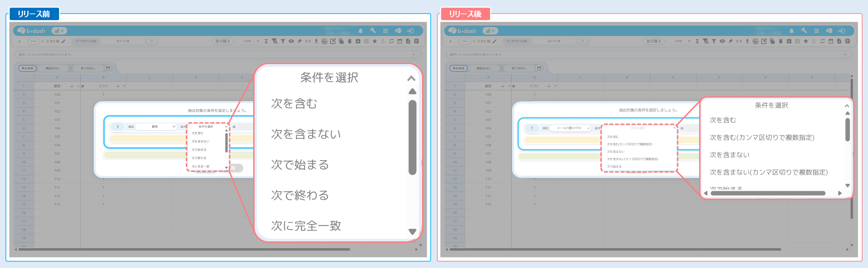
Task: Click the pin icon in リリース前 toolbar
Action: pos(299,41)
